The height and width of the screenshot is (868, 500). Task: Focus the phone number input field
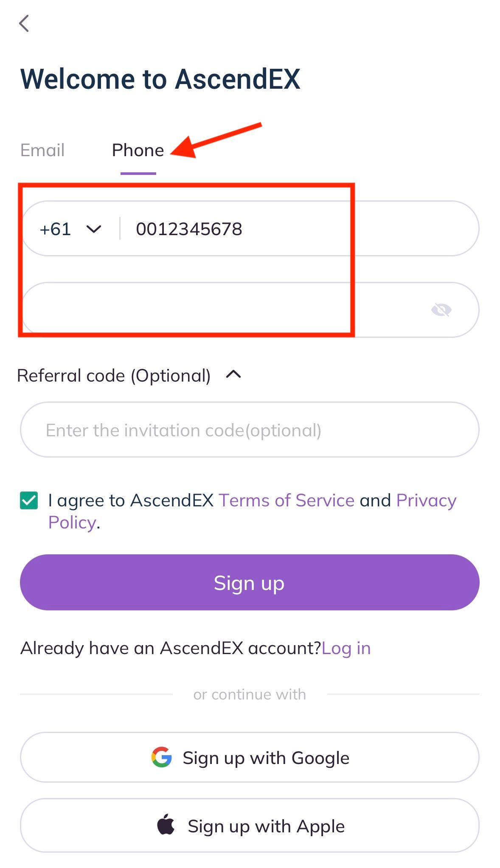[297, 229]
